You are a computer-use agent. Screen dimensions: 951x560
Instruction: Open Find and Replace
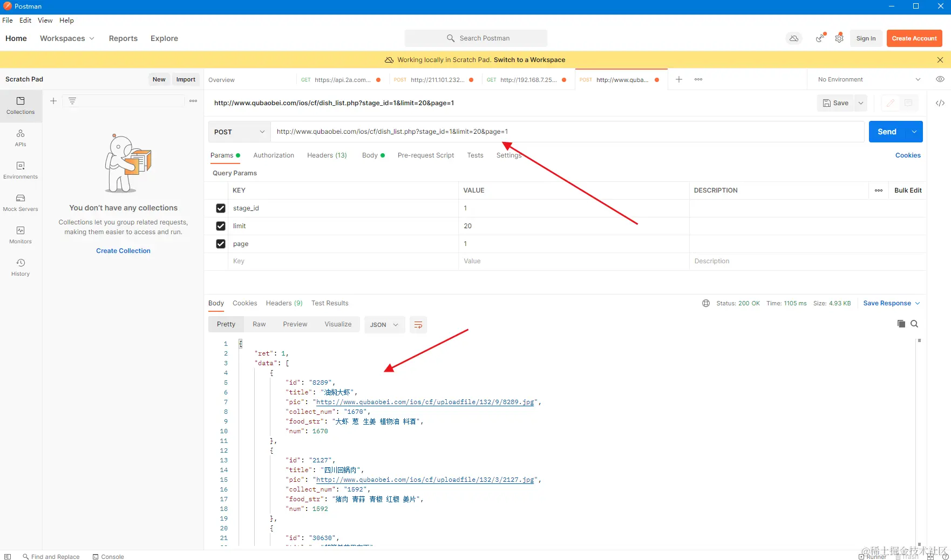coord(51,557)
